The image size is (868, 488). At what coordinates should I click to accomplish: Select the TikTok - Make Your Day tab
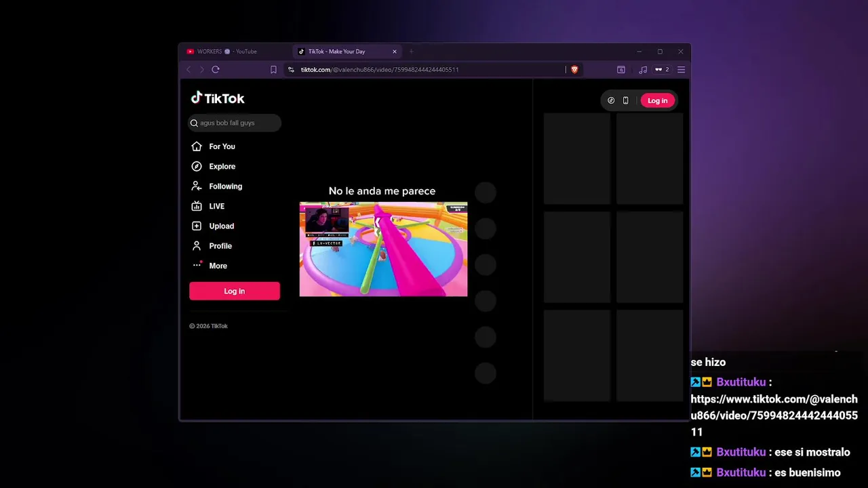click(348, 52)
